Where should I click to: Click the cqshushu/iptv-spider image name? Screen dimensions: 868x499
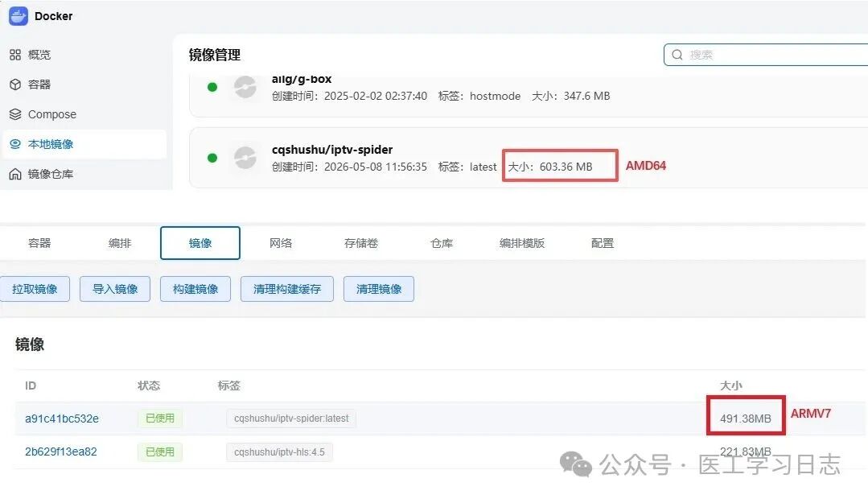(332, 150)
